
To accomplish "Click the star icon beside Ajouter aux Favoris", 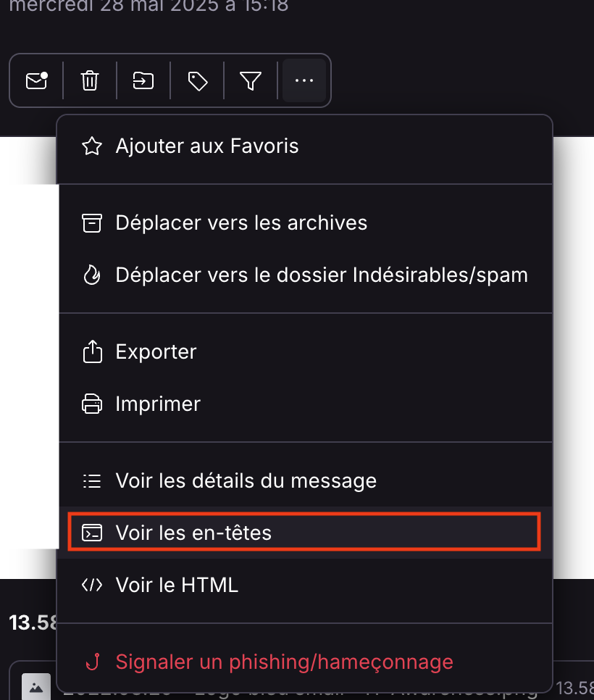I will click(92, 146).
